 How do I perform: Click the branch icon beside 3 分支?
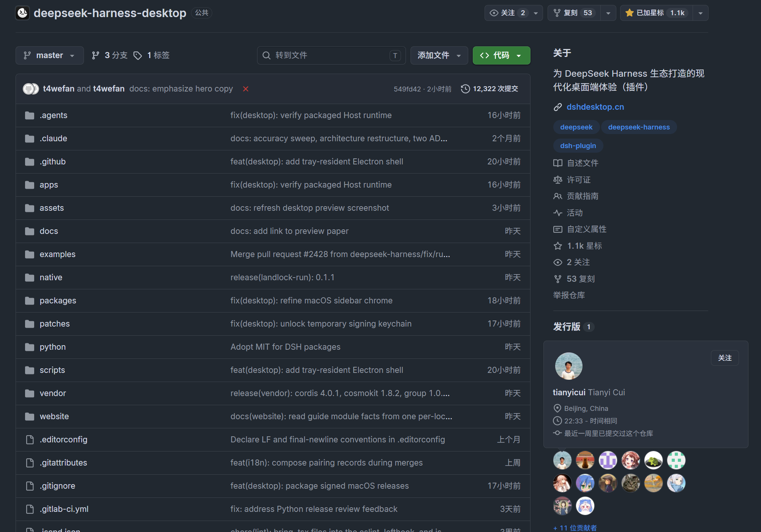click(96, 55)
